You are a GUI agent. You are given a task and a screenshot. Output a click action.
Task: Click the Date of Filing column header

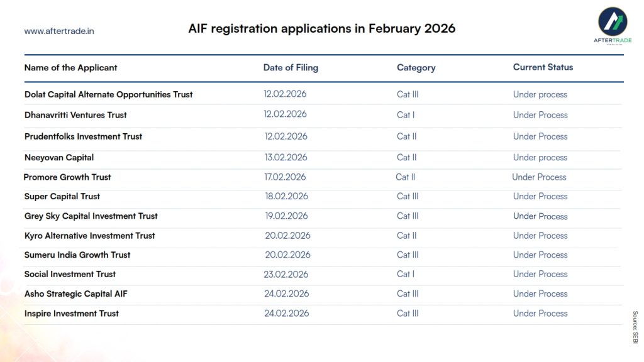[291, 67]
